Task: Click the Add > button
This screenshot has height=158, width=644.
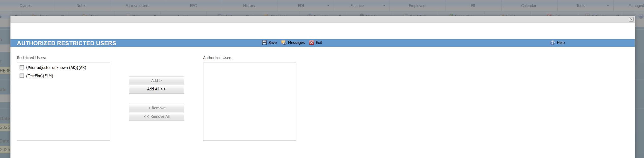Action: (156, 81)
